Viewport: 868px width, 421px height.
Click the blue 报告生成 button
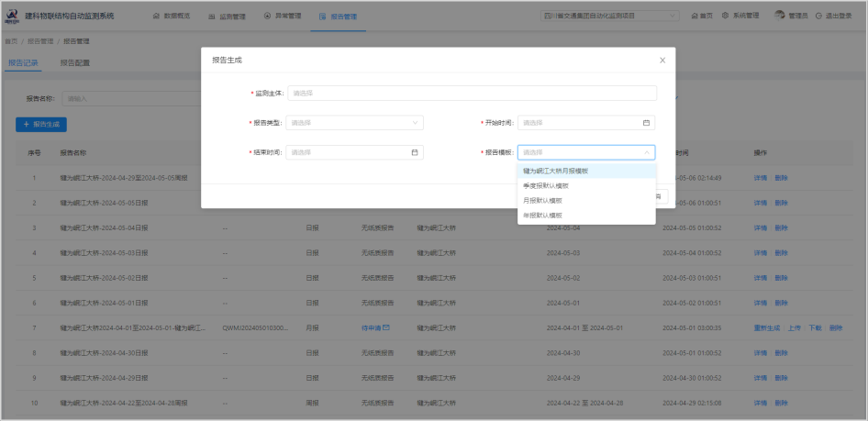(41, 125)
